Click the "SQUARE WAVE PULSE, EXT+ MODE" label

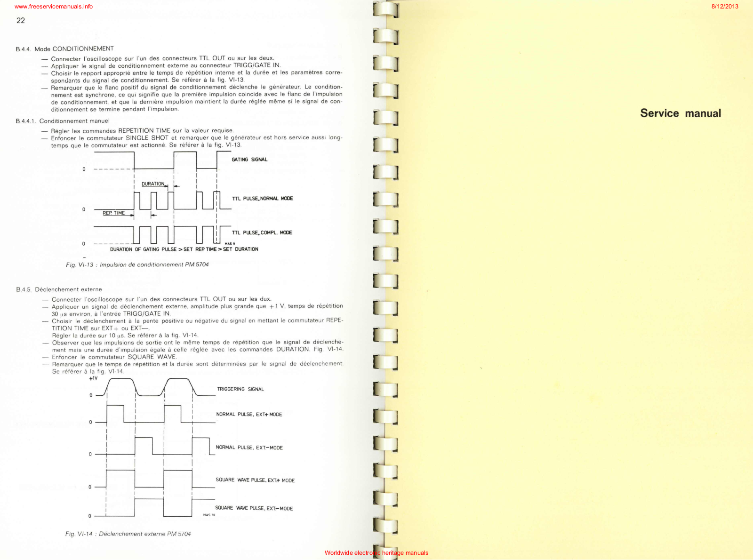[x=255, y=480]
